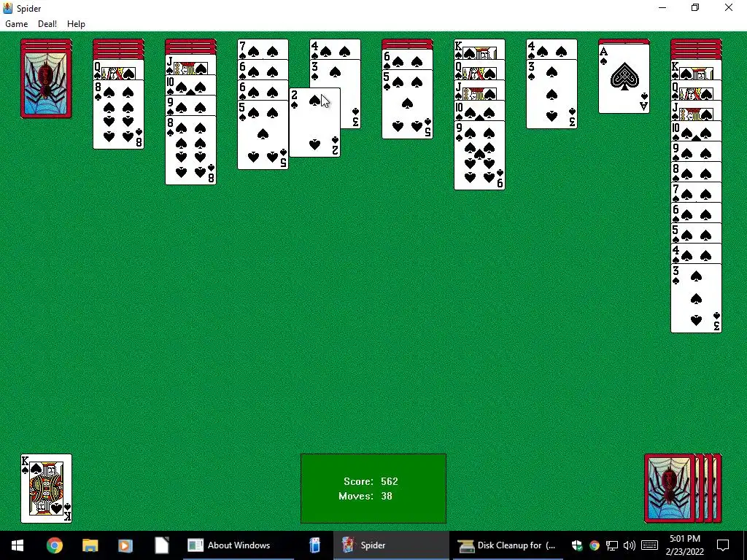Viewport: 747px width, 560px height.
Task: Open the Windows Security tray icon
Action: (577, 545)
